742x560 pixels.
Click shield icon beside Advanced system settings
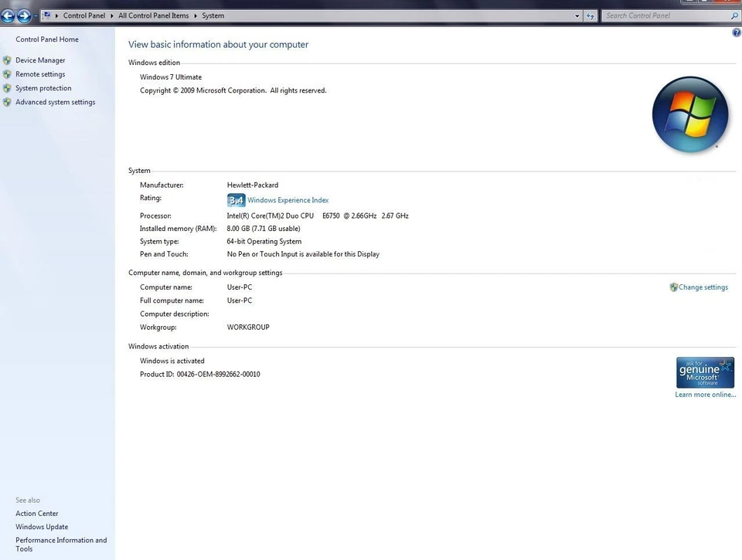pyautogui.click(x=7, y=102)
